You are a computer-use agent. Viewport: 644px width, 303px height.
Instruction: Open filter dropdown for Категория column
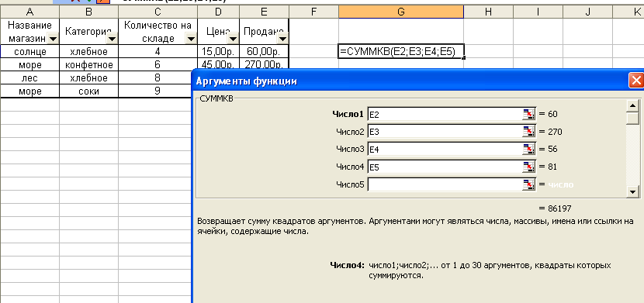click(x=113, y=39)
